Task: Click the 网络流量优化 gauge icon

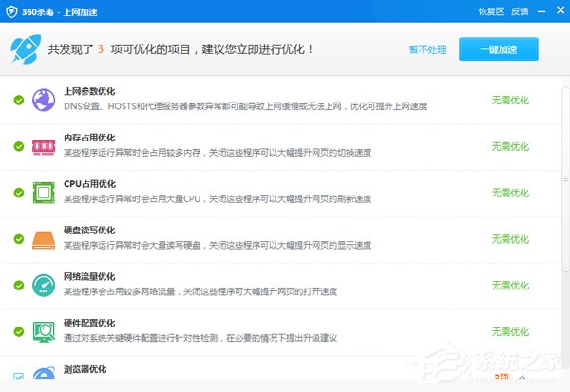Action: tap(45, 286)
